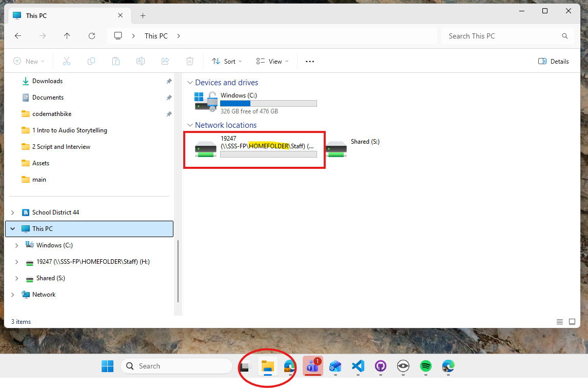Add a new tab with plus button
The image size is (588, 388).
[143, 15]
